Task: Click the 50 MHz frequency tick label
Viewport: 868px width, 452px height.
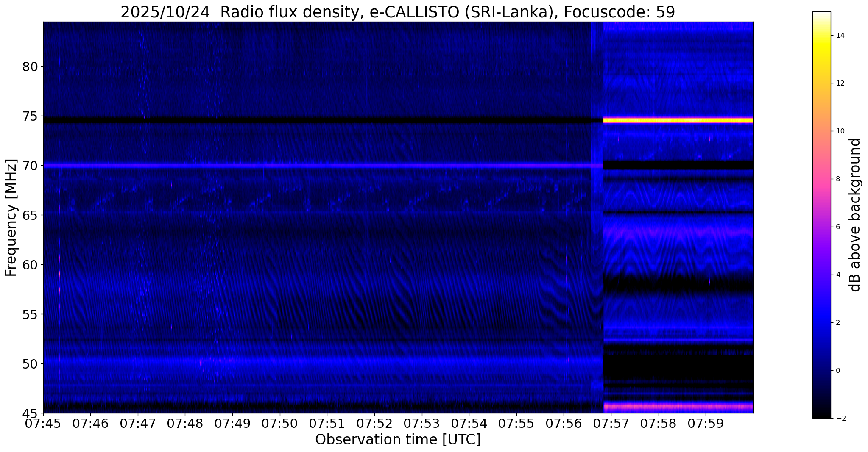Action: [x=30, y=363]
